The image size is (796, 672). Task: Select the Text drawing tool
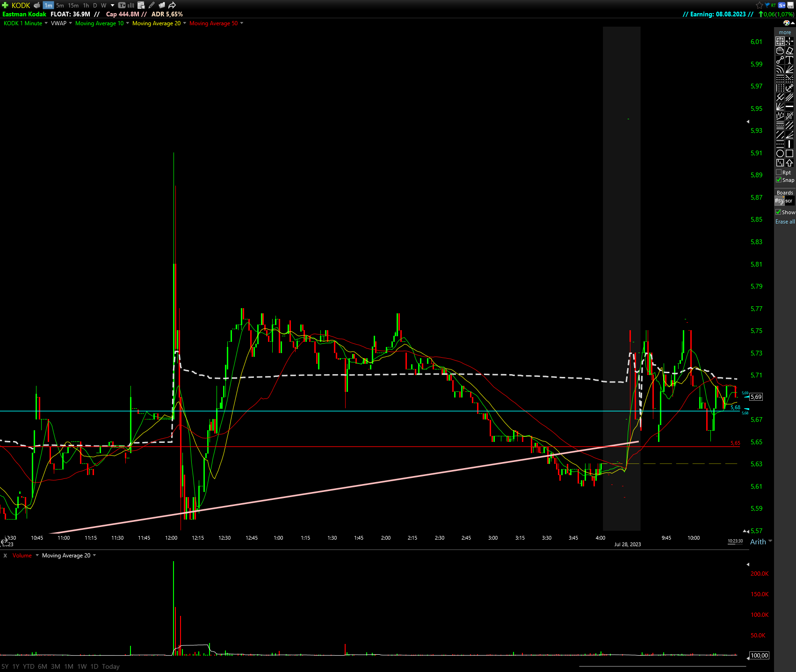point(789,60)
